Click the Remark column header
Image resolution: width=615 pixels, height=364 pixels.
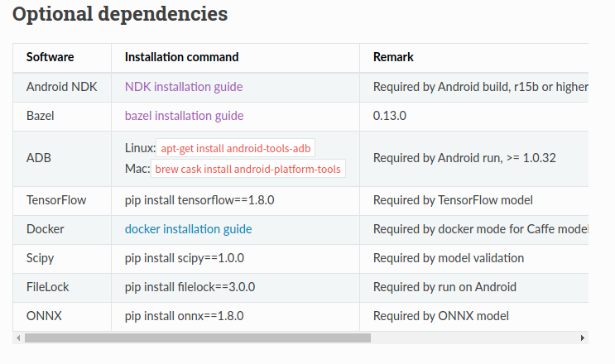click(x=393, y=57)
